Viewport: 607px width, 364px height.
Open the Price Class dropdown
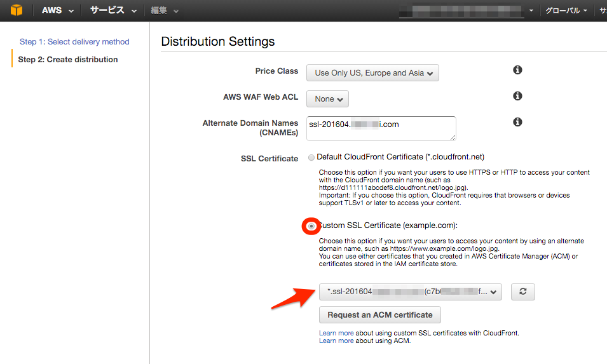372,73
